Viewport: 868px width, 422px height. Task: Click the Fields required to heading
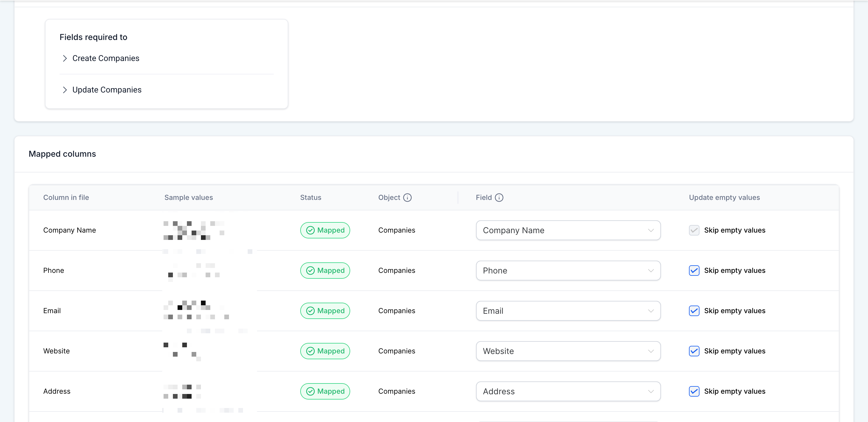(x=93, y=37)
